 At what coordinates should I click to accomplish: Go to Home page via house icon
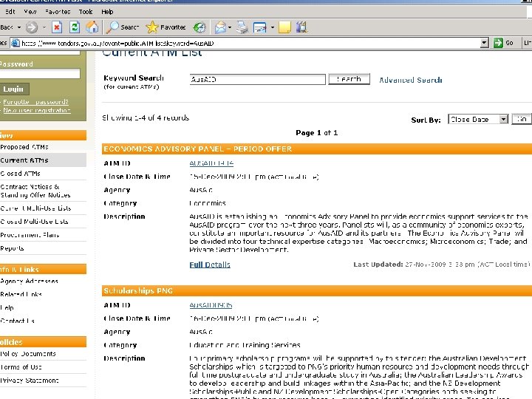point(92,27)
